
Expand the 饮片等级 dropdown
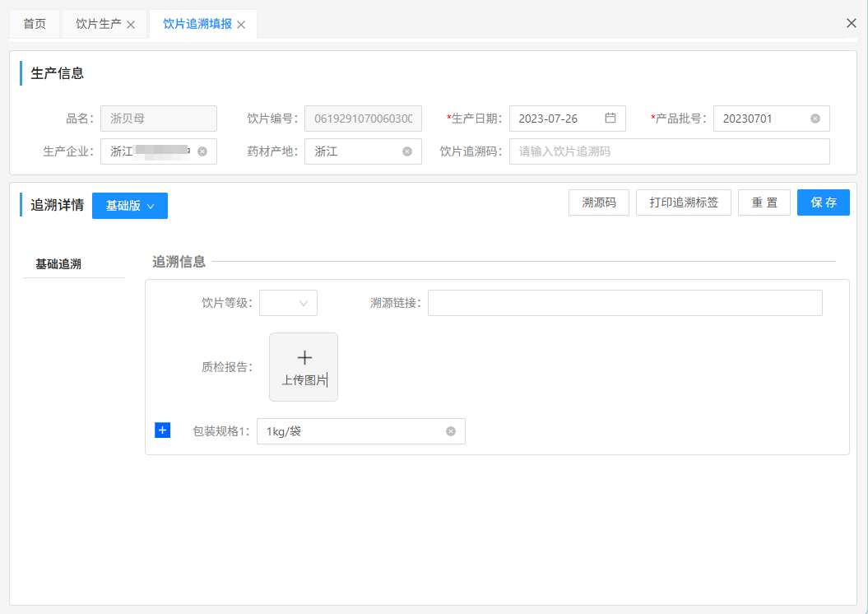288,303
